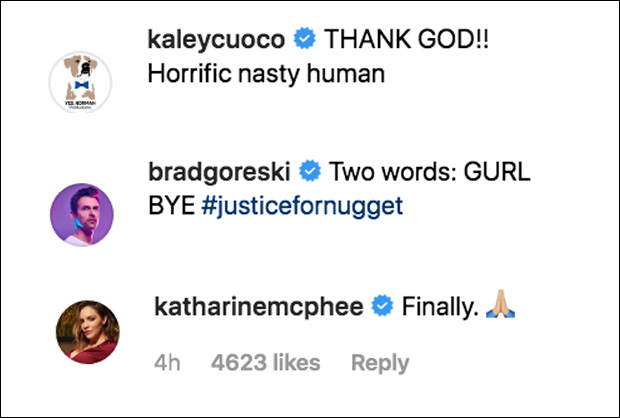Reply to katharinemcphee's comment

379,362
